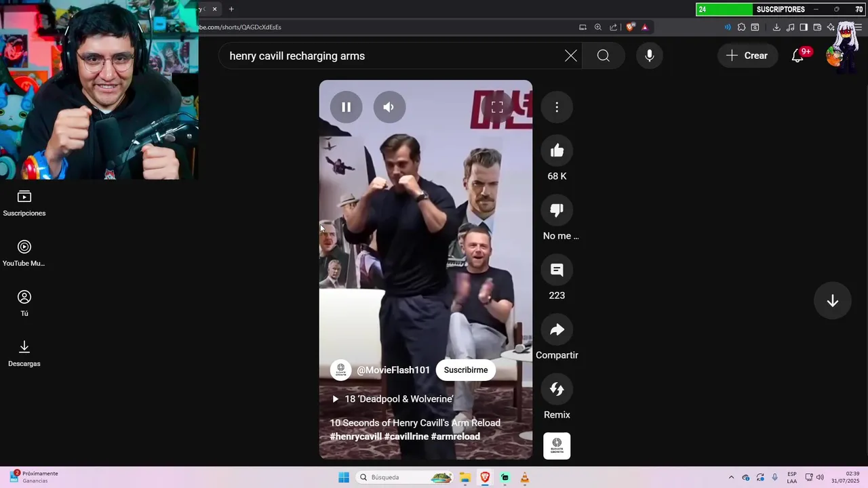868x488 pixels.
Task: Open Windows Start menu
Action: coord(344,477)
